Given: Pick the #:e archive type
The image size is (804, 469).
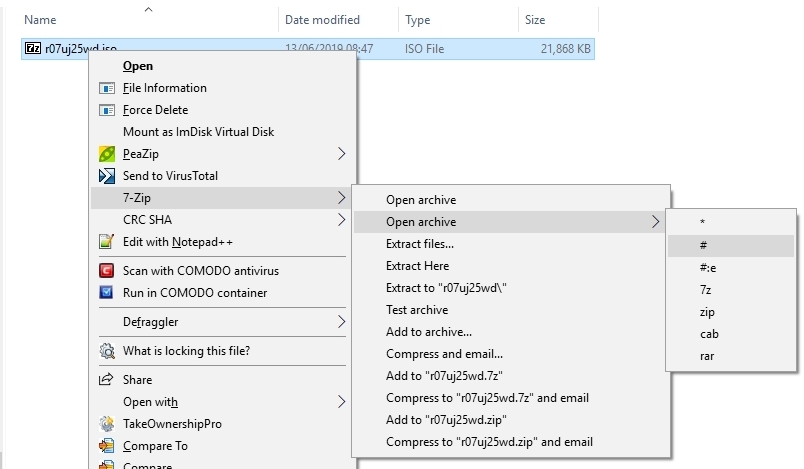Looking at the screenshot, I should pyautogui.click(x=708, y=268).
